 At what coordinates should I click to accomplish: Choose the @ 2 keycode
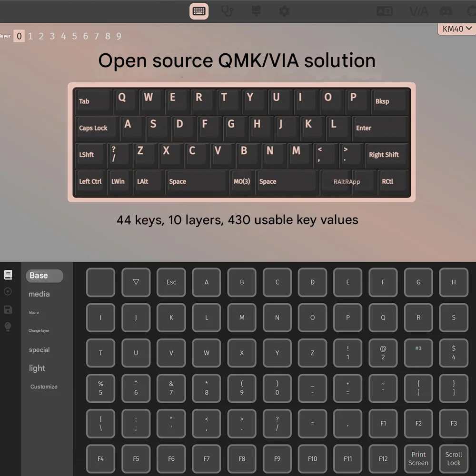(383, 353)
